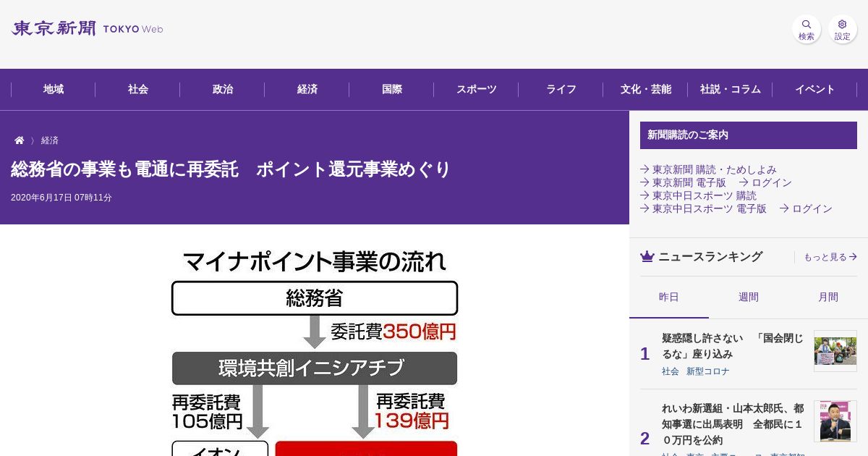Click the 経済 breadcrumb link
The width and height of the screenshot is (868, 456).
point(50,140)
